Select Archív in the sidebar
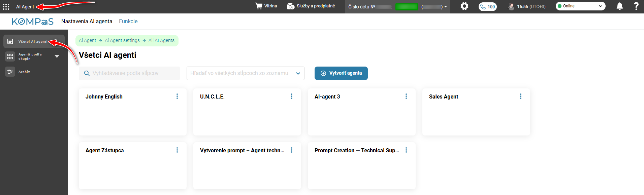This screenshot has width=644, height=195. (x=24, y=72)
